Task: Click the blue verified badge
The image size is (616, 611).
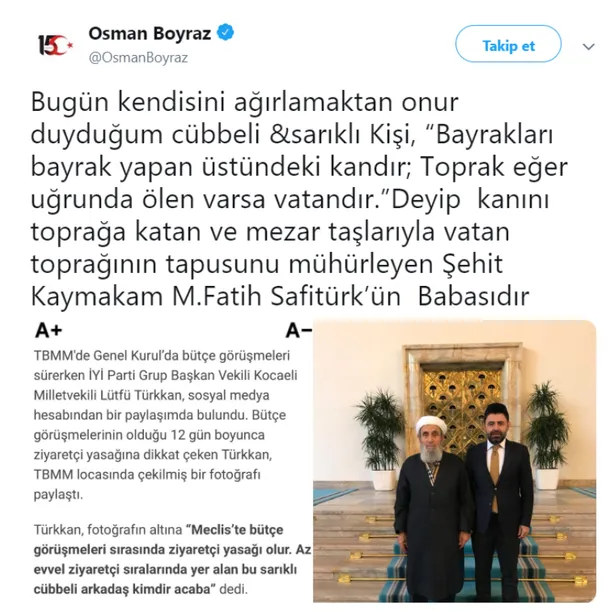Action: (x=226, y=33)
